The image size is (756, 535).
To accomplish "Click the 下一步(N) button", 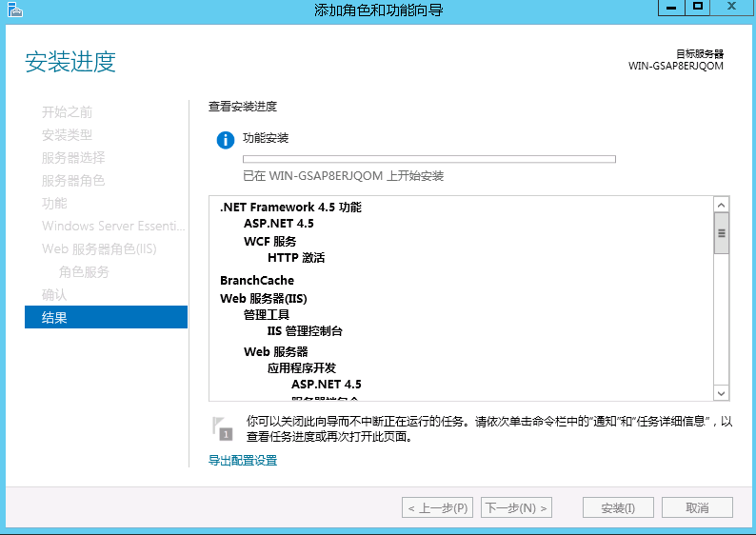I will coord(516,507).
